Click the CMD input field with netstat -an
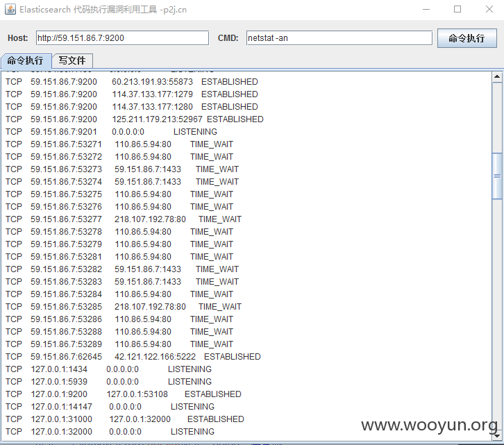This screenshot has width=504, height=445. [339, 38]
